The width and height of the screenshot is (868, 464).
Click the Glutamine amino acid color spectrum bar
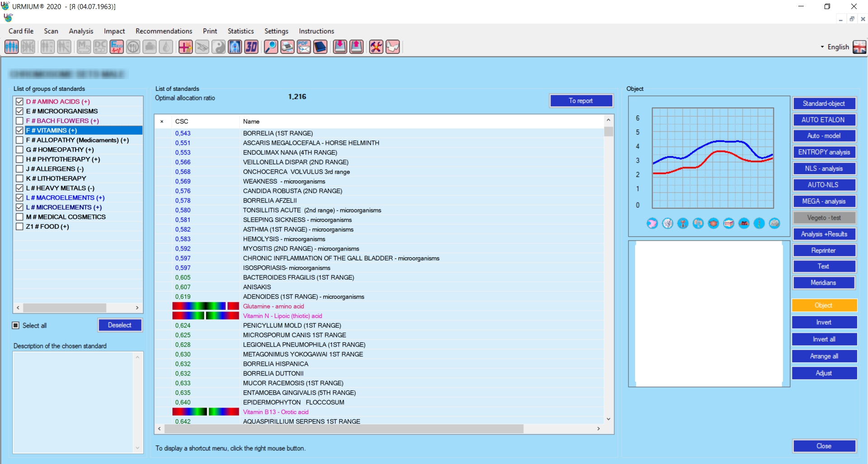pyautogui.click(x=205, y=307)
